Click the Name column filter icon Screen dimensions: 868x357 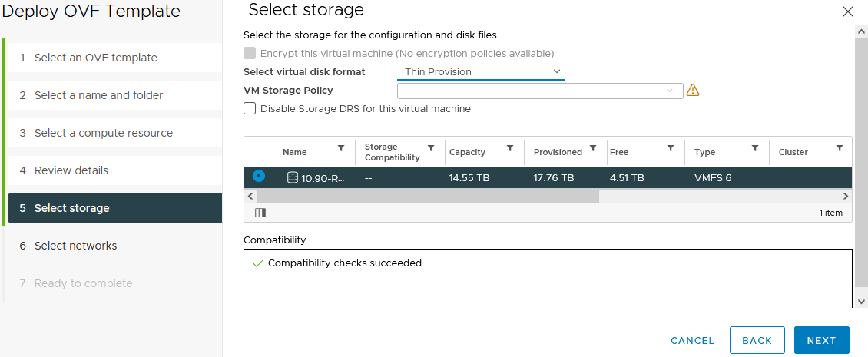[341, 148]
